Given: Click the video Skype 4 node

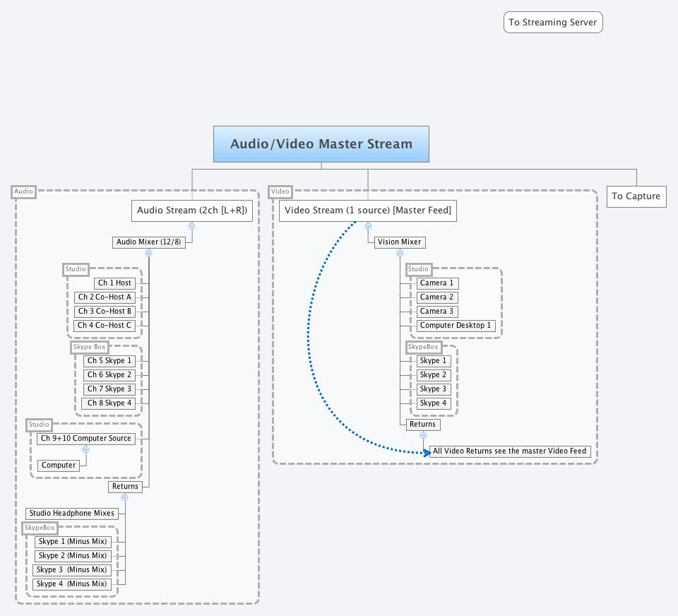Looking at the screenshot, I should click(x=434, y=403).
